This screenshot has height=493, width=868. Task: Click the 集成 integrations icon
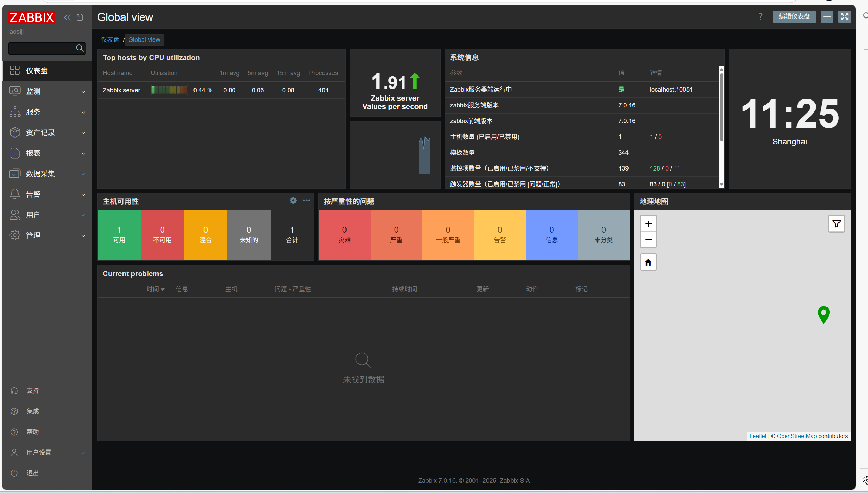click(14, 411)
